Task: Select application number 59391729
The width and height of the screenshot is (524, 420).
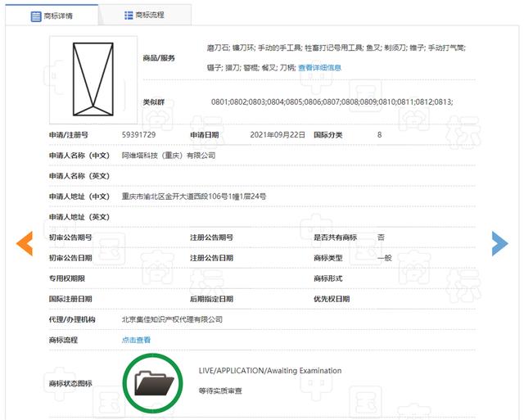Action: (138, 134)
